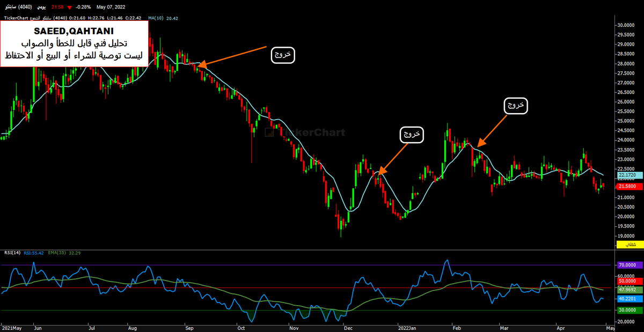This screenshot has height=332, width=644.
Task: Click the red 50.0000 RSI level tag
Action: 630,281
